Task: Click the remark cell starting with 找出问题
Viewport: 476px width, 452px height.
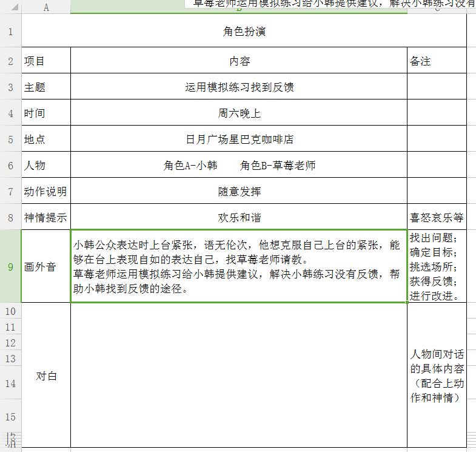Action: 437,266
